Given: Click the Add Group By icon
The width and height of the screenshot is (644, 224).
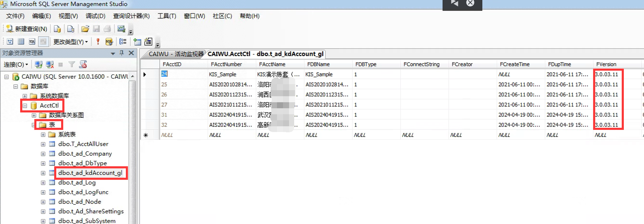Looking at the screenshot, I should pos(123,41).
